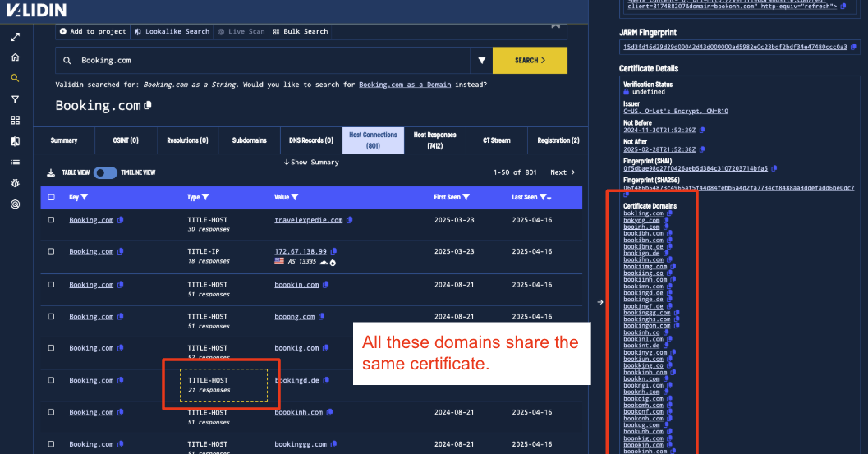Open the Subdomains tab
This screenshot has width=868, height=454.
click(x=249, y=140)
